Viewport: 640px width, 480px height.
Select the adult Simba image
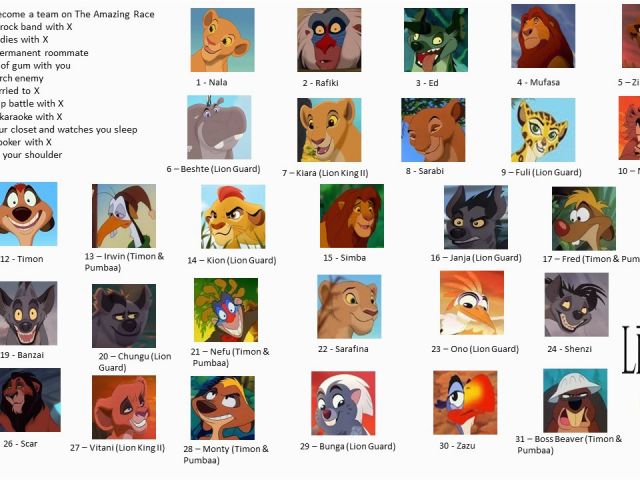click(352, 216)
